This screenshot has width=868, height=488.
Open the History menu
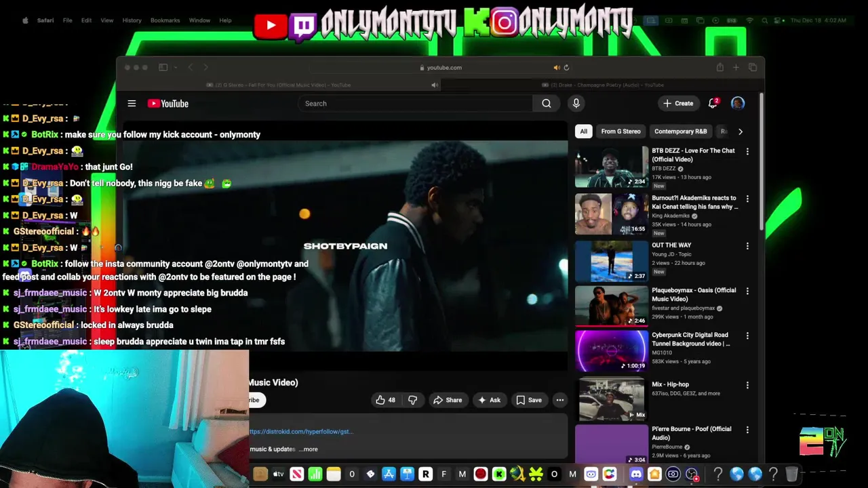click(x=132, y=20)
